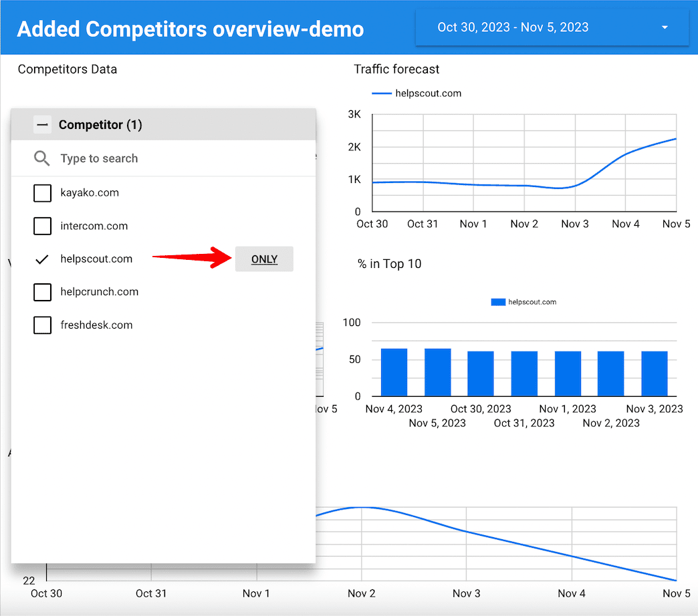Click the Nov 5, 2023 bar in % in Top 10

437,372
